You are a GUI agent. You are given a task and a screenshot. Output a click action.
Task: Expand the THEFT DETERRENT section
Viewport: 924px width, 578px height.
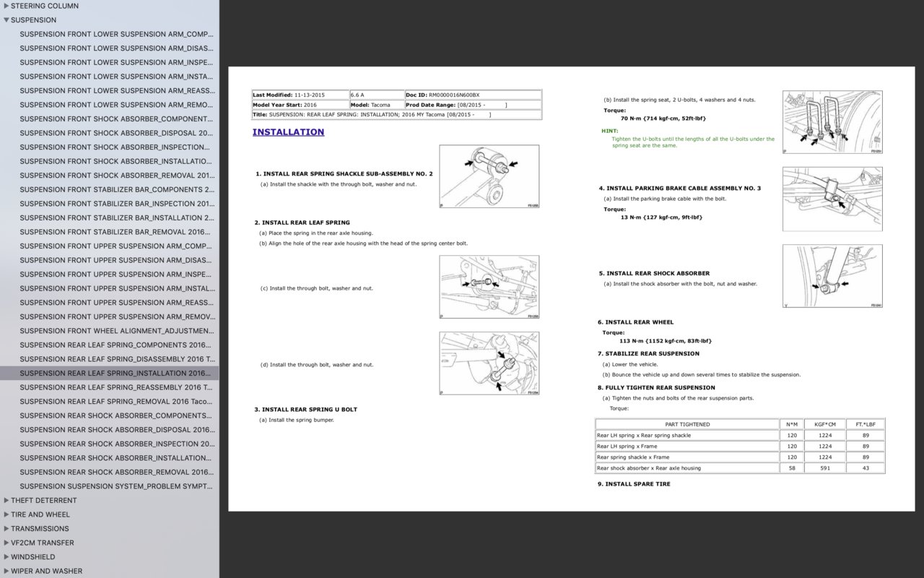(x=6, y=500)
